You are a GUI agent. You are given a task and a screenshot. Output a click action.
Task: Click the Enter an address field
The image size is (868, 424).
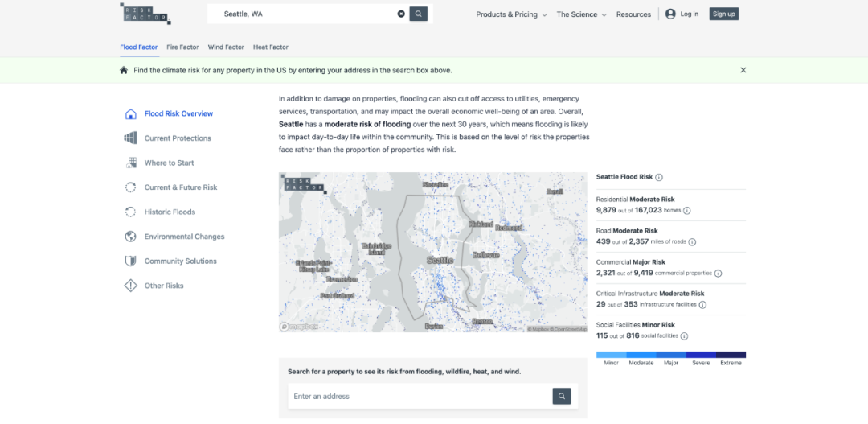pos(418,397)
